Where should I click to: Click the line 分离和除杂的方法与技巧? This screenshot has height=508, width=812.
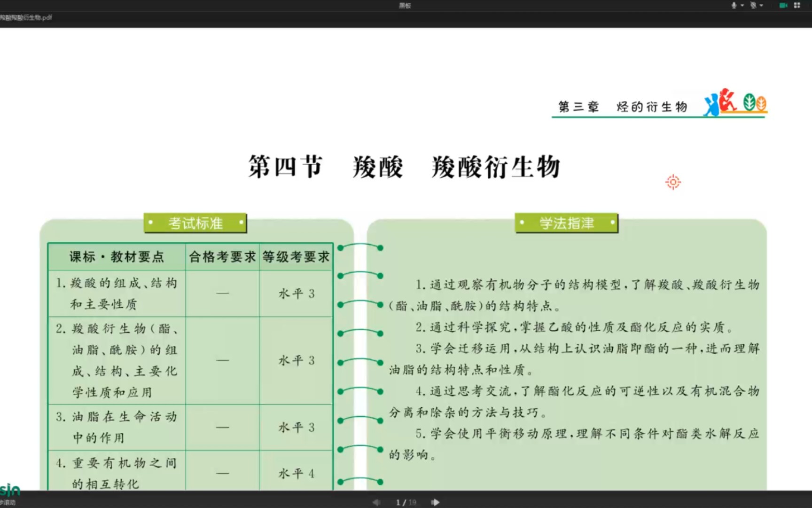click(468, 413)
